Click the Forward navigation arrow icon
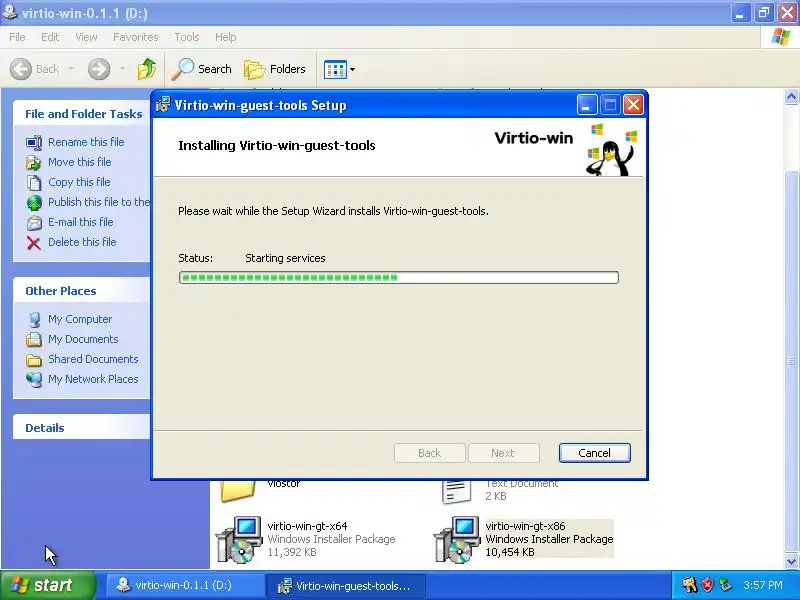 click(99, 69)
